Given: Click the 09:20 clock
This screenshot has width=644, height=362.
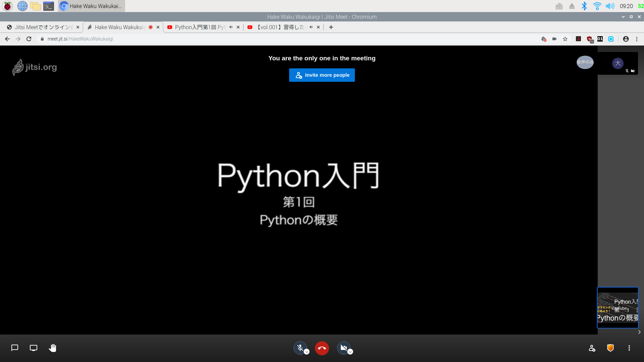Looking at the screenshot, I should pos(626,6).
